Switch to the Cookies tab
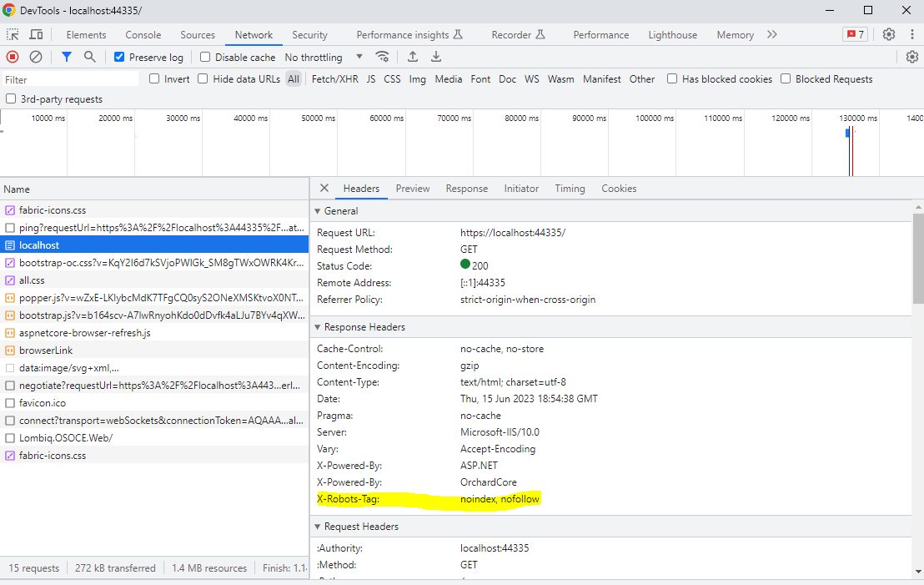 click(x=619, y=188)
